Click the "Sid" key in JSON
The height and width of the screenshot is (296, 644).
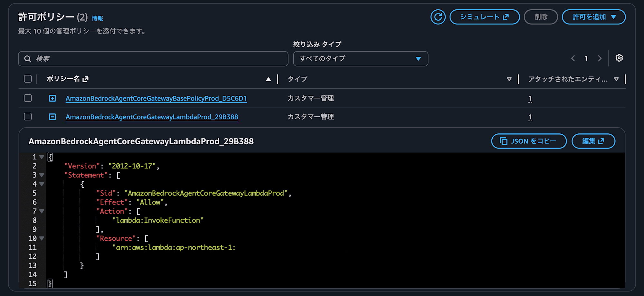pos(106,193)
